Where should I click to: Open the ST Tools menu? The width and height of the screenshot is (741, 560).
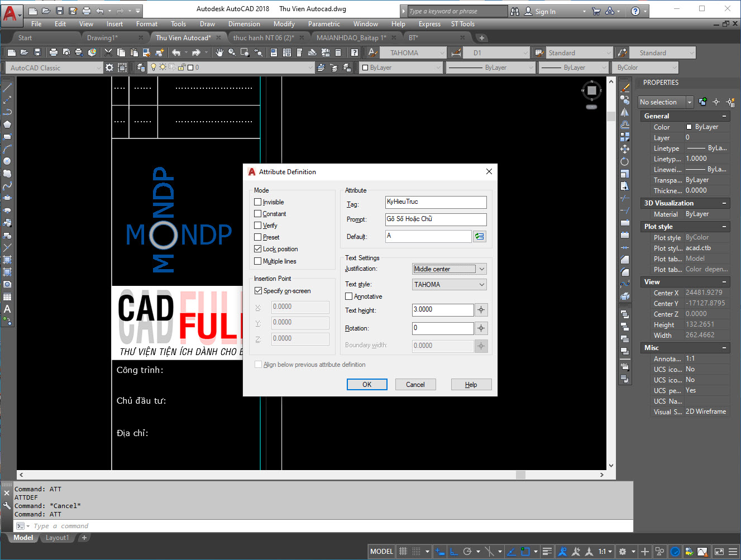[x=463, y=24]
